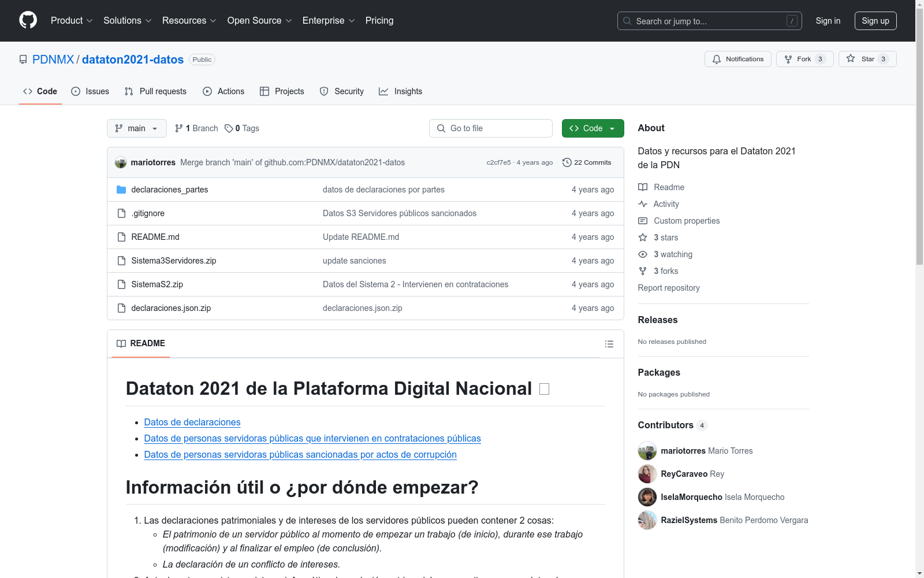The height and width of the screenshot is (578, 924).
Task: Open mariotorres contributor avatar
Action: click(x=647, y=451)
